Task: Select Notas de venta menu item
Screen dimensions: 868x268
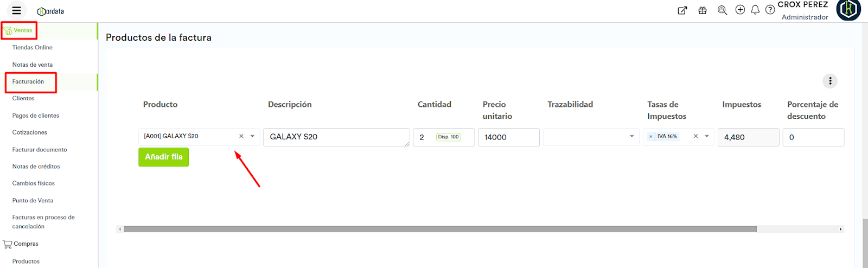Action: tap(33, 65)
